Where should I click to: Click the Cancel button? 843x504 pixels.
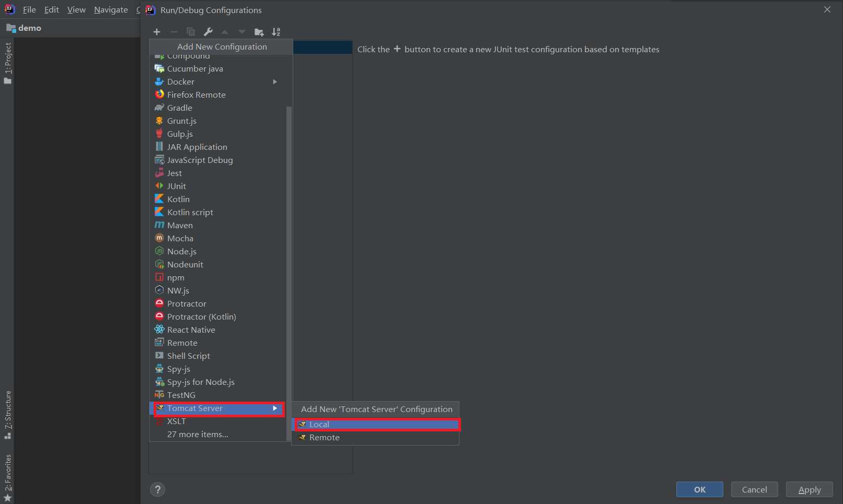tap(755, 489)
